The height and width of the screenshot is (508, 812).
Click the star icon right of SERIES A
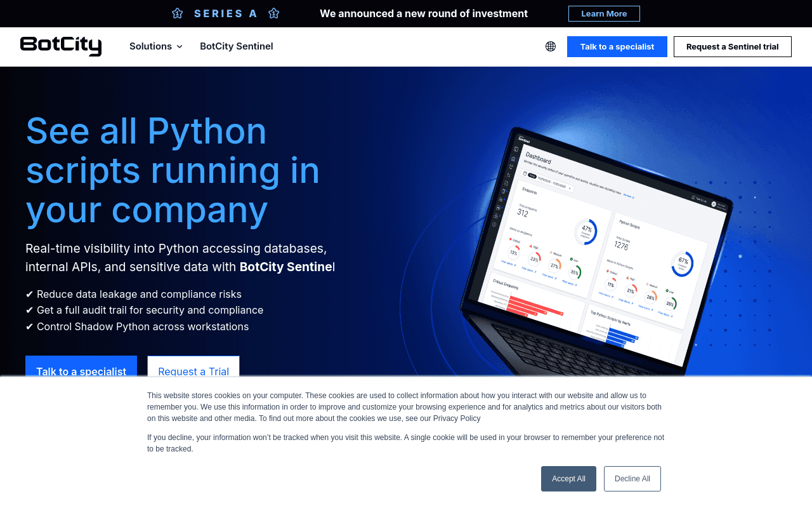pyautogui.click(x=274, y=13)
